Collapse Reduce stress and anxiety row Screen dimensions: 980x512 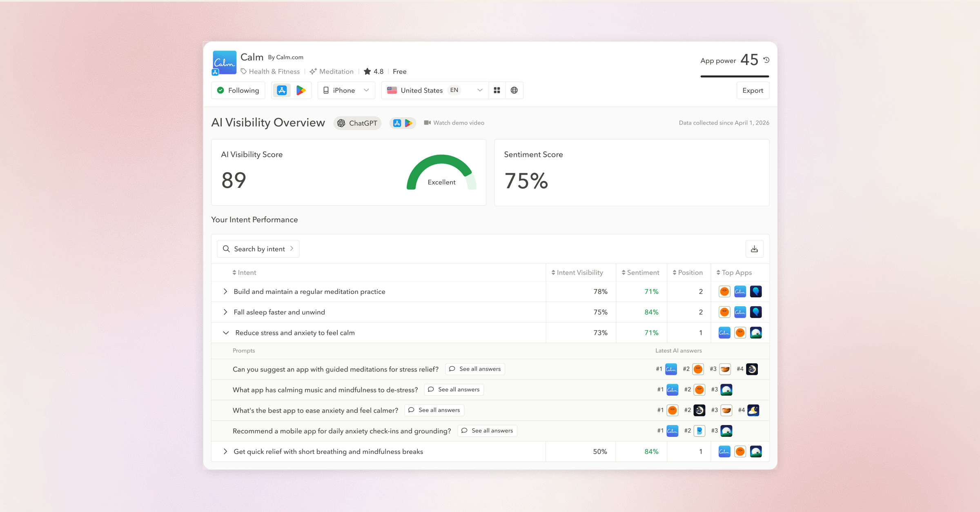(226, 333)
